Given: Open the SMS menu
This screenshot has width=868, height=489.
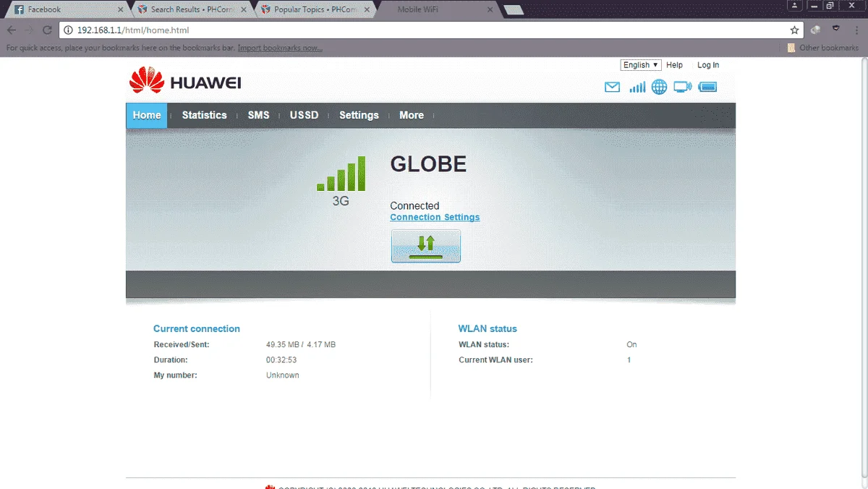Looking at the screenshot, I should (258, 115).
